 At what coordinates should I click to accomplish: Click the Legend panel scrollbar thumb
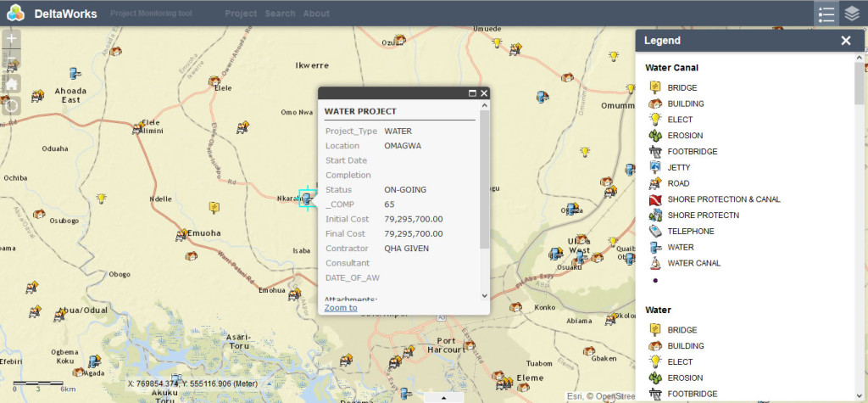point(859,85)
